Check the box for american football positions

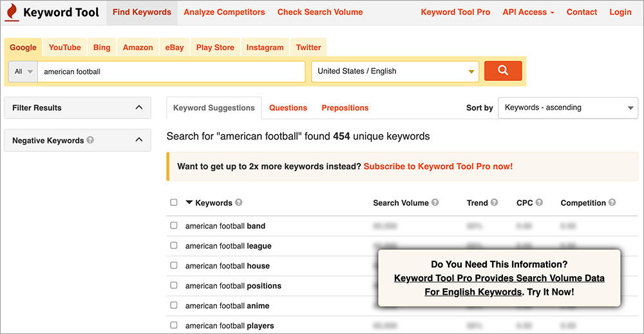[x=174, y=285]
